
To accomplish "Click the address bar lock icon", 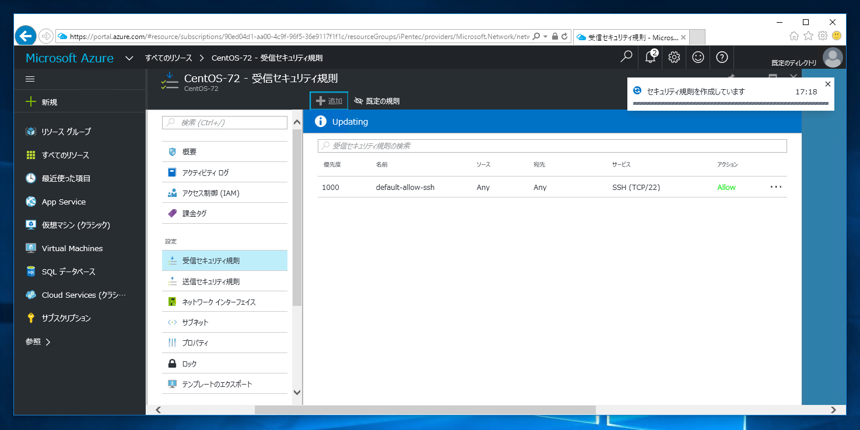I will 555,36.
